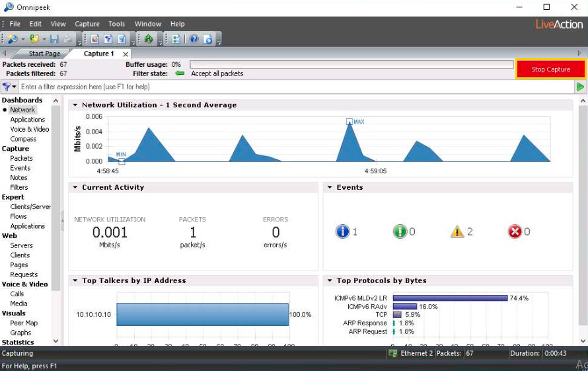588x371 pixels.
Task: Click the green up-arrow toolbar icon
Action: 149,38
